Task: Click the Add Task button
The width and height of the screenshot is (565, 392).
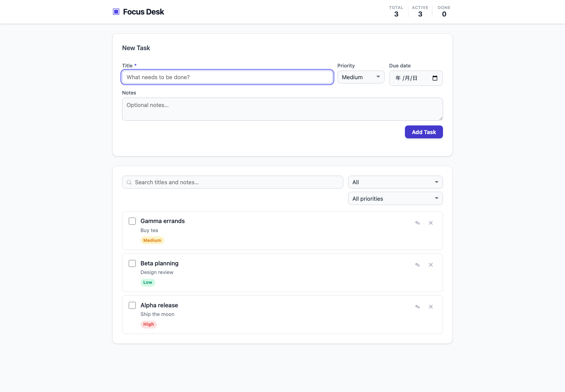Action: (x=424, y=132)
